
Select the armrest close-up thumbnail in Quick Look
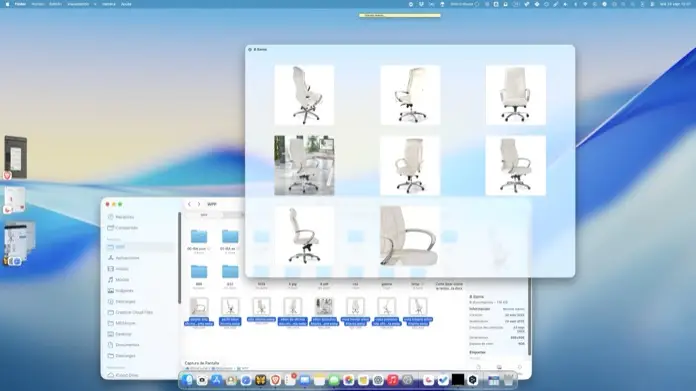pyautogui.click(x=410, y=236)
